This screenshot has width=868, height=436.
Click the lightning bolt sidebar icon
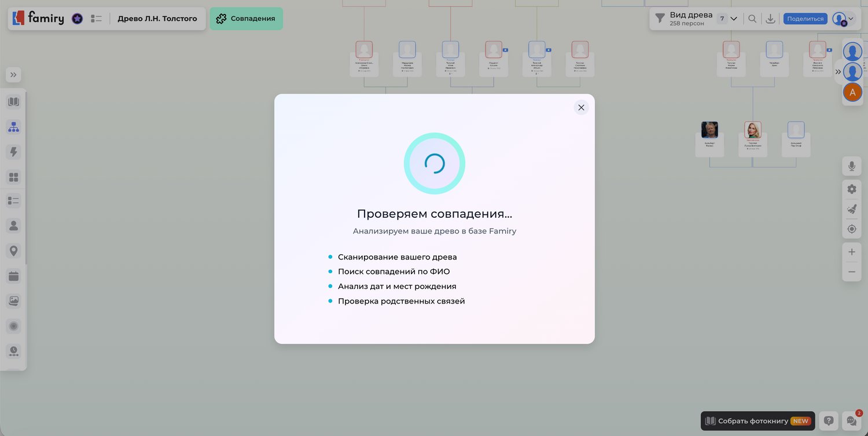click(x=14, y=152)
